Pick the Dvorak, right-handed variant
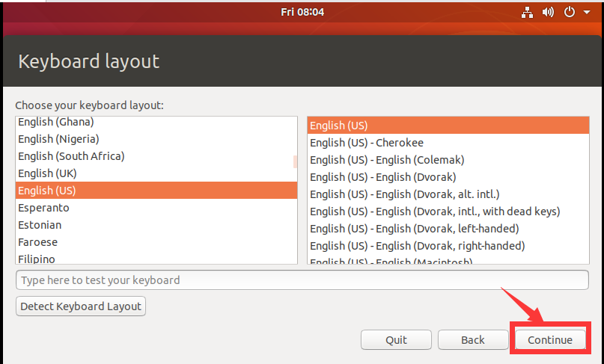The width and height of the screenshot is (604, 364). [448, 246]
